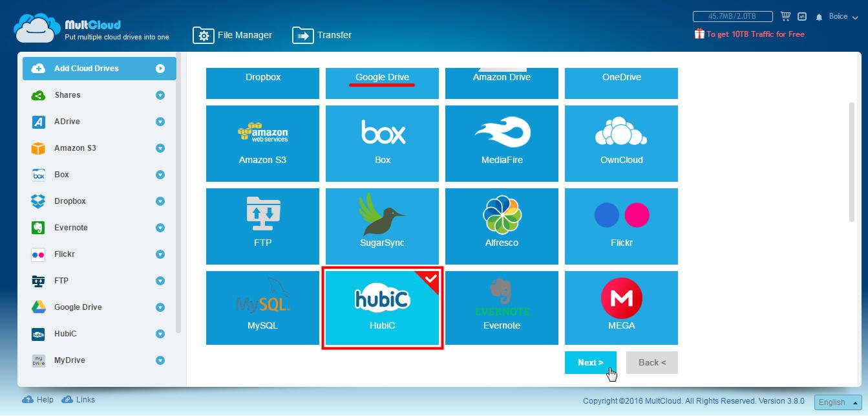The height and width of the screenshot is (416, 868).
Task: Choose OneDrive tile at top
Action: pos(621,83)
